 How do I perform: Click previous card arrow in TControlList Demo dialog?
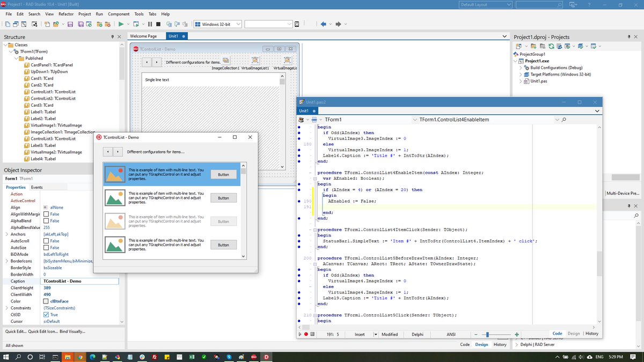[107, 152]
